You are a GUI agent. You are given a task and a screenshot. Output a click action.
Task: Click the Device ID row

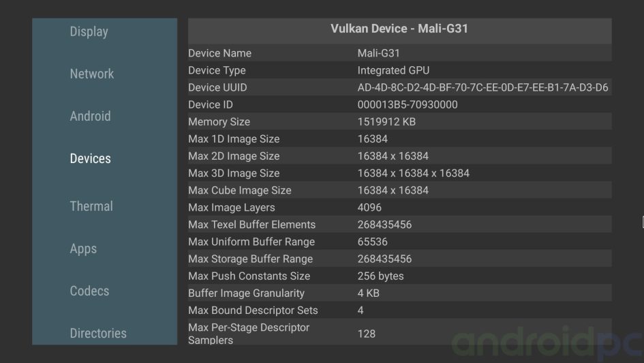tap(399, 104)
